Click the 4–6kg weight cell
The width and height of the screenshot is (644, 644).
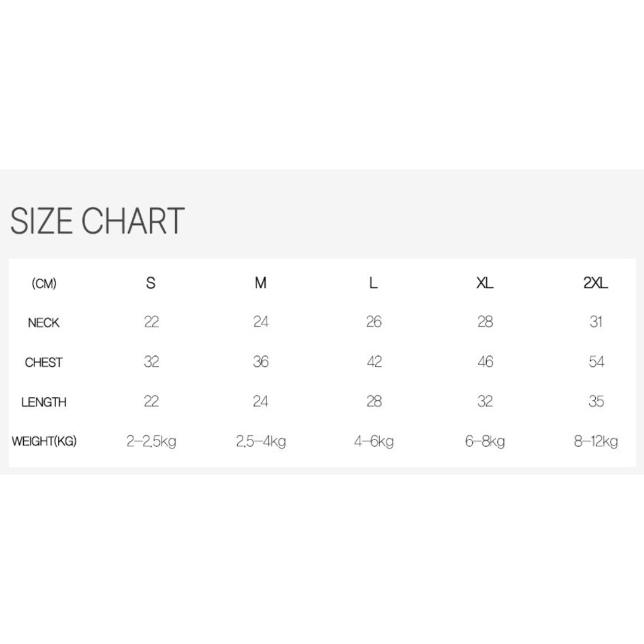pos(374,442)
